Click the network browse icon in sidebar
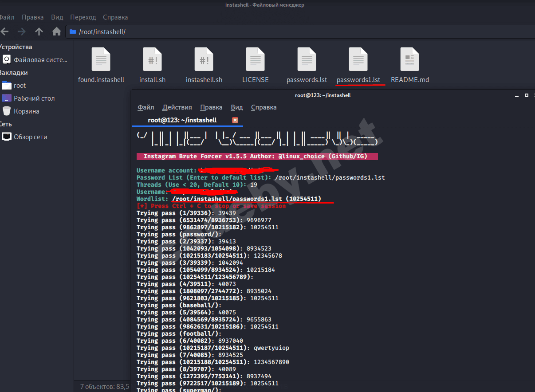 click(x=7, y=137)
